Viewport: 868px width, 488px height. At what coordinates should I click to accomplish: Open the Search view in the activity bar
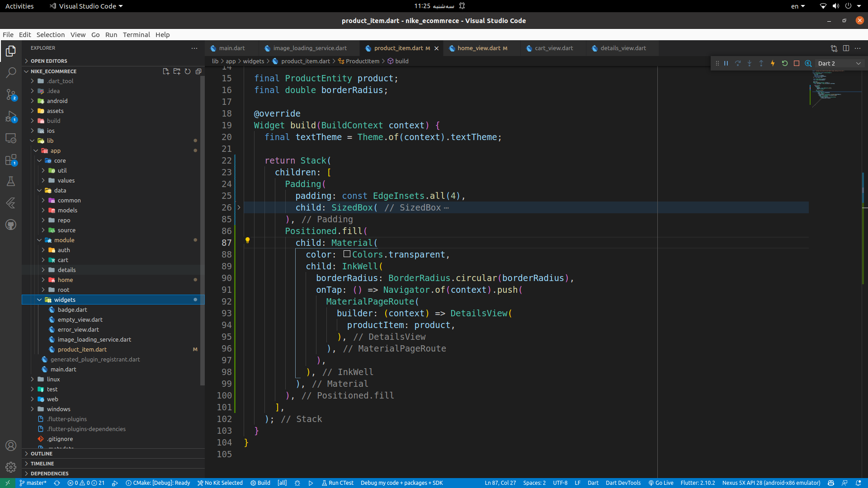point(11,73)
